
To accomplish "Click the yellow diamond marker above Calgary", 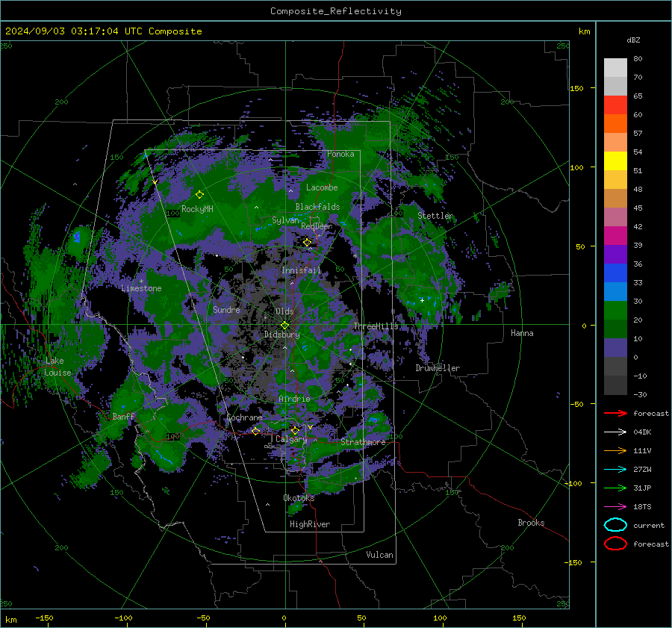I will click(295, 430).
